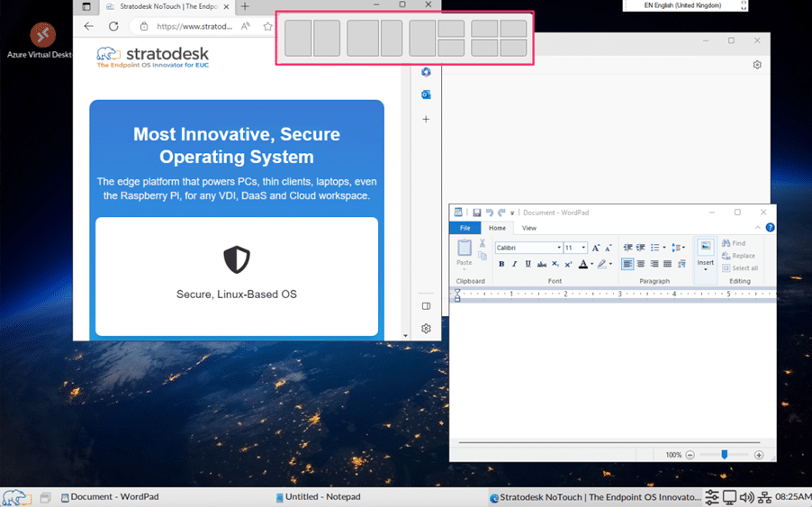Go back in the Edge browser
The image size is (812, 507).
pos(88,26)
